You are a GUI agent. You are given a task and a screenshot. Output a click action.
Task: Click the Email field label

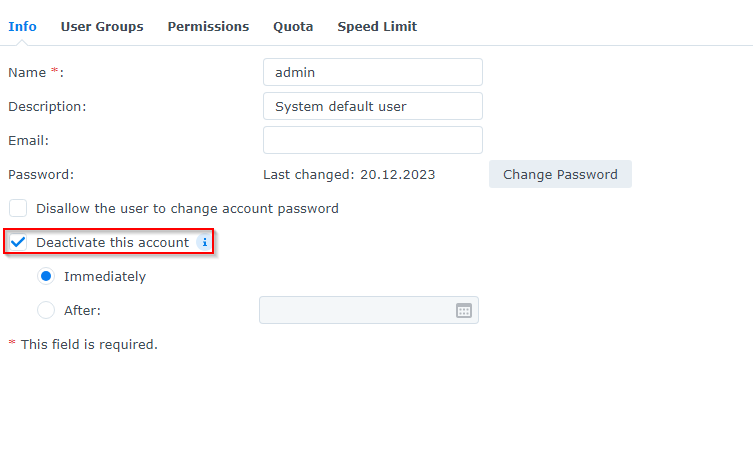pos(28,141)
